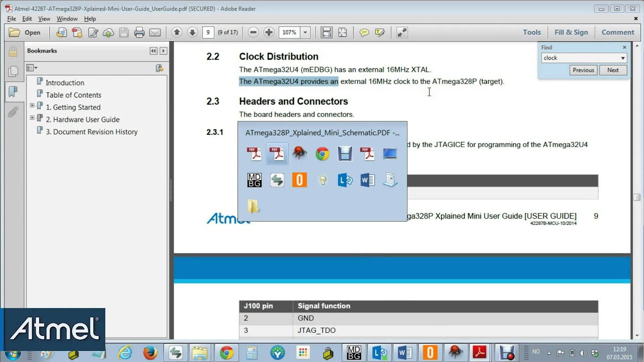Open the Find options dropdown arrow

(x=623, y=58)
